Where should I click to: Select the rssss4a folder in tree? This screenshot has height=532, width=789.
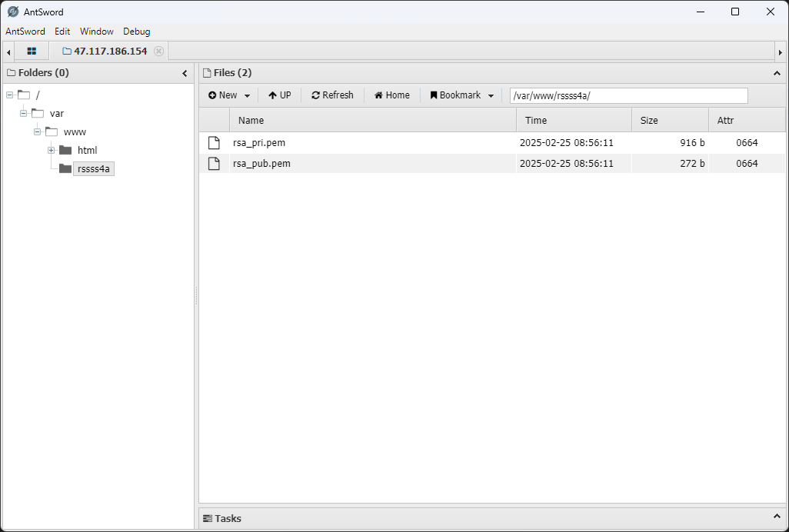coord(94,169)
